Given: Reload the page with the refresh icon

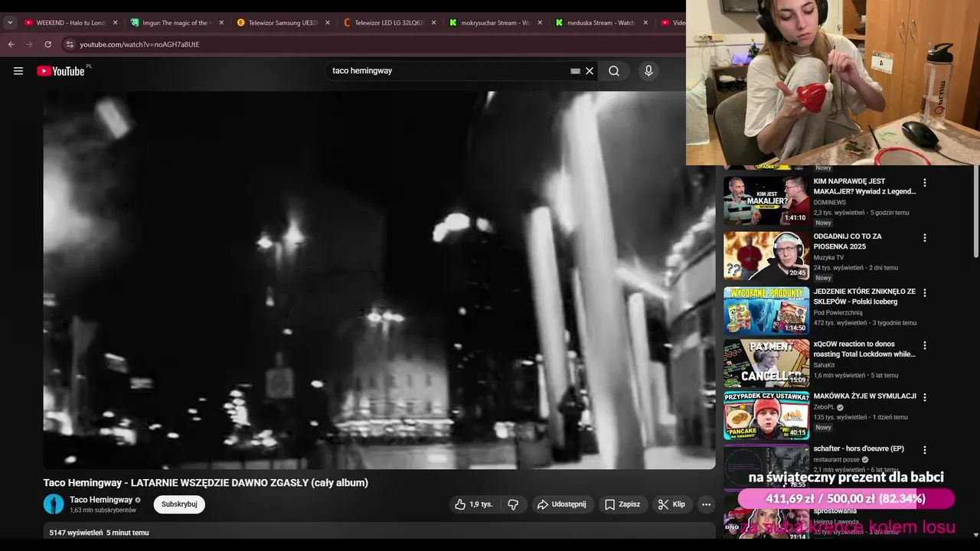Looking at the screenshot, I should click(x=48, y=44).
